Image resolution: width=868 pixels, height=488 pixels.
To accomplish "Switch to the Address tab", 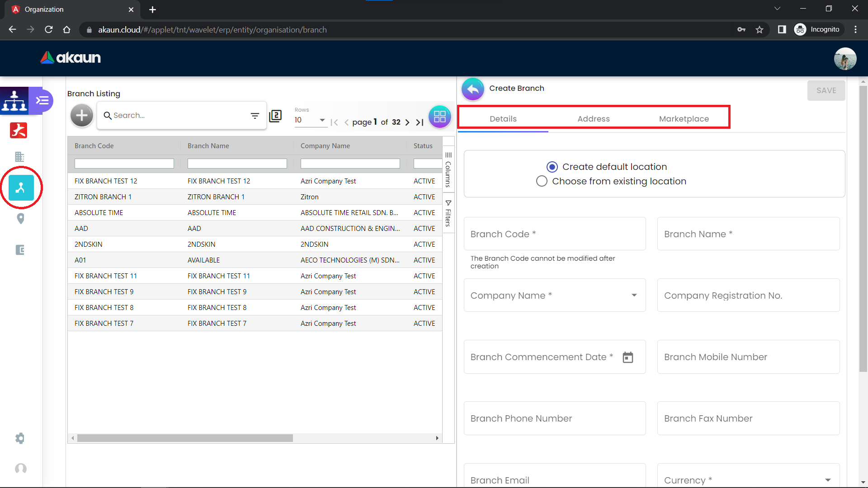I will click(593, 119).
